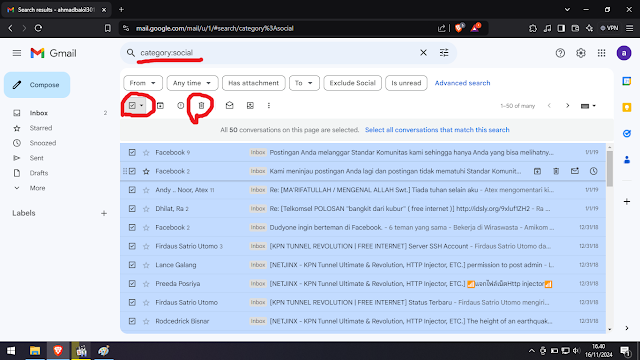Screen dimensions: 640x360
Task: Open Google Tasks side panel
Action: (627, 133)
